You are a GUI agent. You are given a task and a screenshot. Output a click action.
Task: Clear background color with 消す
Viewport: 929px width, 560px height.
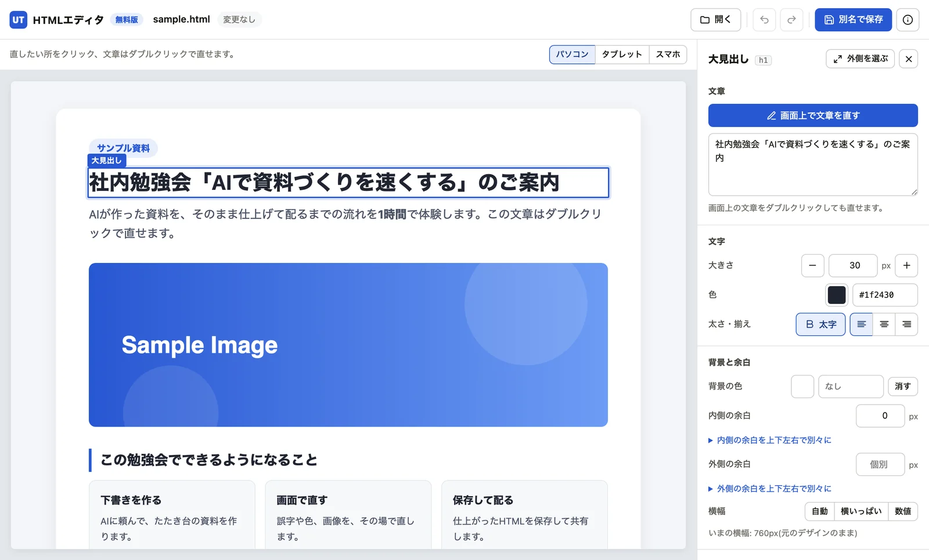903,386
